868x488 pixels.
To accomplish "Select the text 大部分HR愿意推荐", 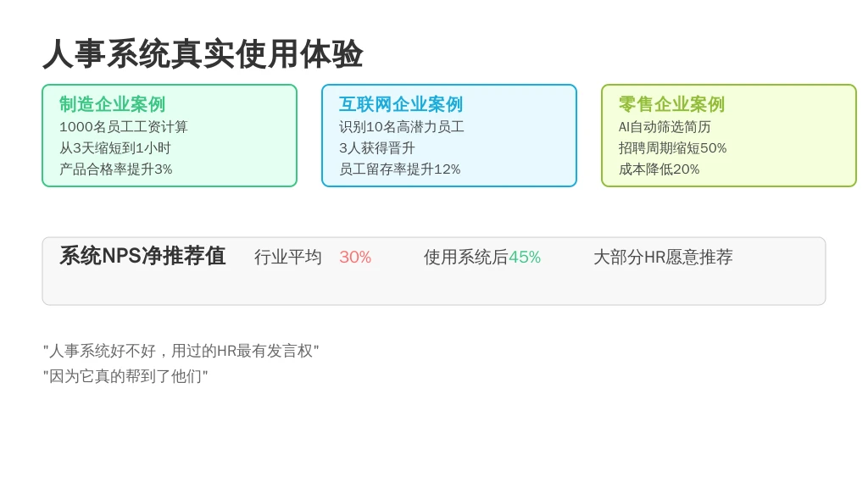I will click(663, 258).
